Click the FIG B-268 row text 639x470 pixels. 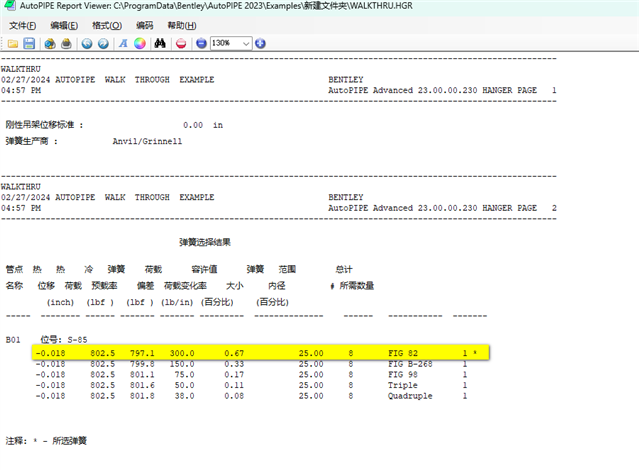pos(413,365)
